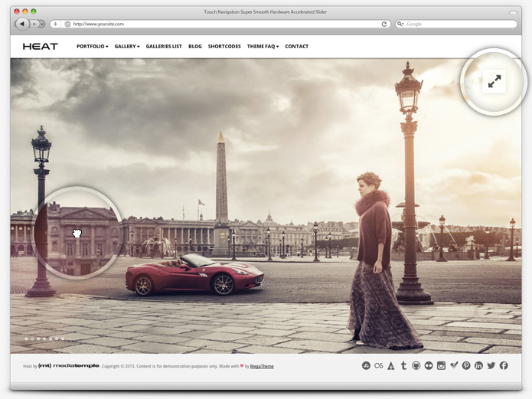Open the Twitter social link
Screen dimensions: 532x399
tap(491, 366)
